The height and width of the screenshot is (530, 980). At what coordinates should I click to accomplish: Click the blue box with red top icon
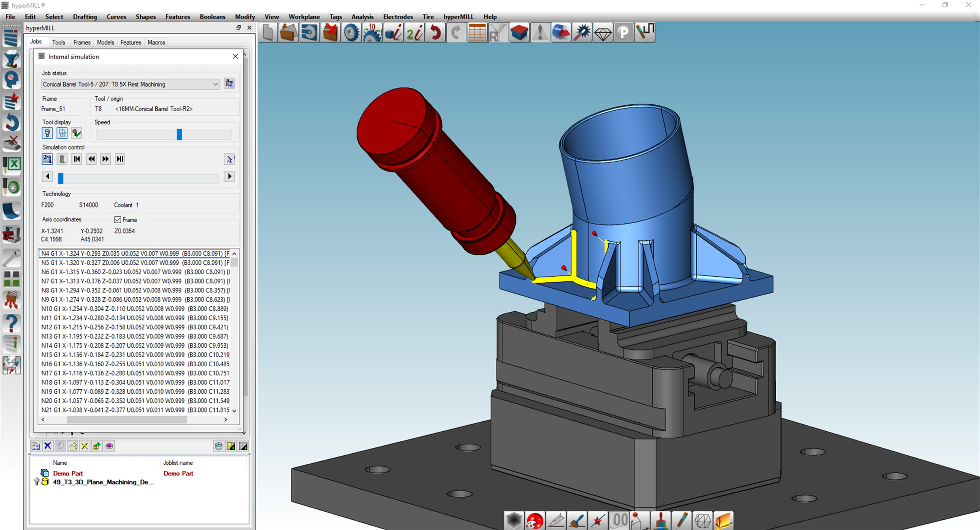click(519, 32)
